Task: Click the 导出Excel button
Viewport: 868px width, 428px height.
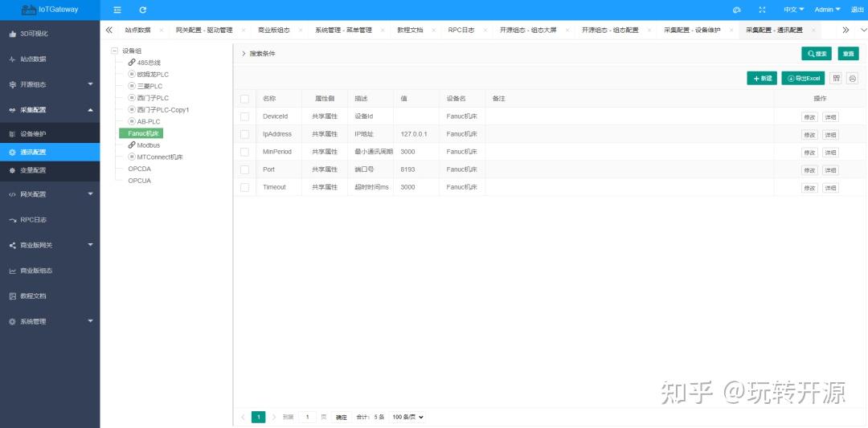Action: [x=803, y=79]
